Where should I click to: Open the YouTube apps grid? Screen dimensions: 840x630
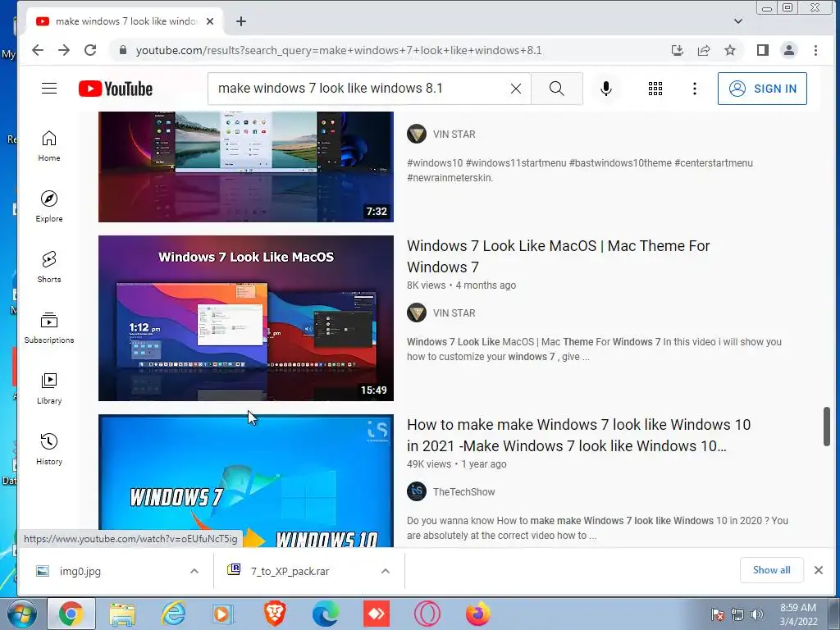coord(655,89)
